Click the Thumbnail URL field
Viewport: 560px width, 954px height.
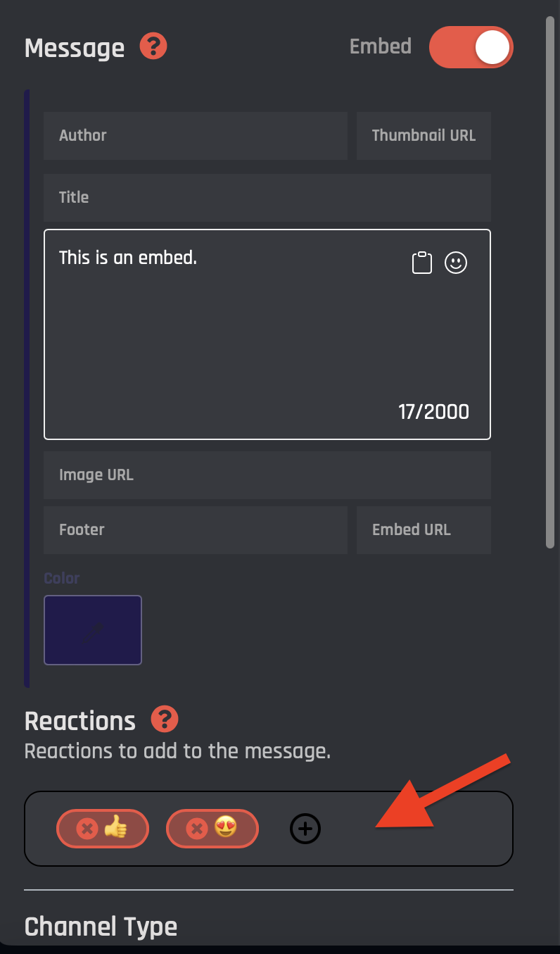424,136
